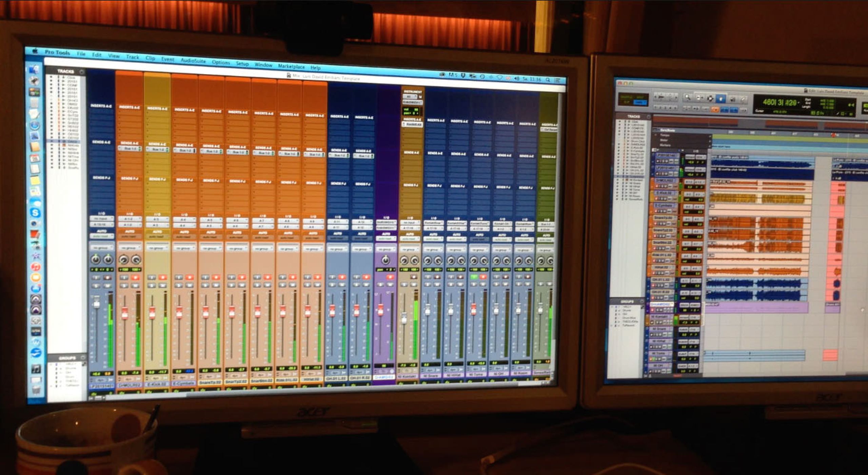Image resolution: width=868 pixels, height=475 pixels.
Task: Click the pan knob on purple track
Action: pos(385,260)
